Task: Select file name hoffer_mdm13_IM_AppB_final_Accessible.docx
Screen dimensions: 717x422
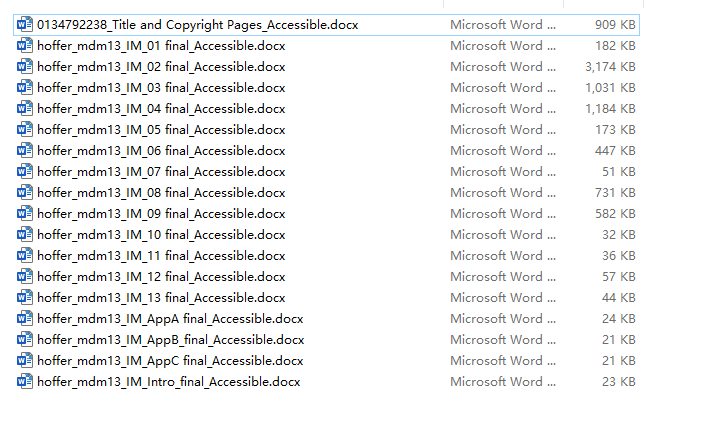Action: 171,340
